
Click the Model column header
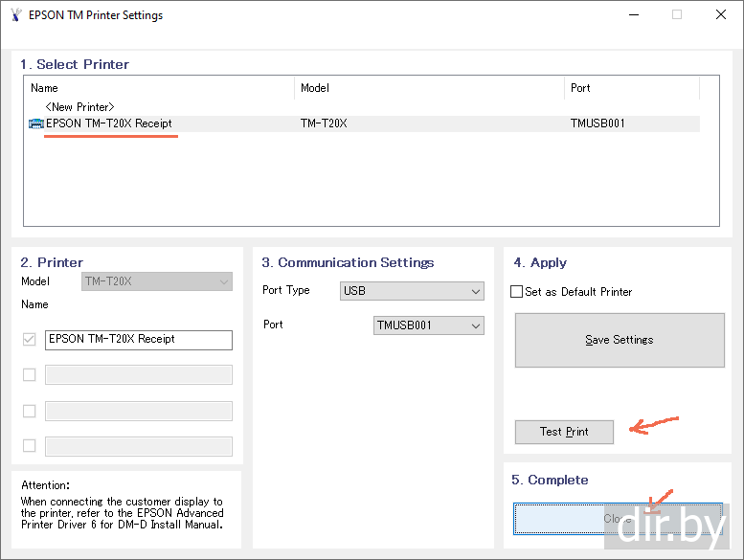pos(428,88)
